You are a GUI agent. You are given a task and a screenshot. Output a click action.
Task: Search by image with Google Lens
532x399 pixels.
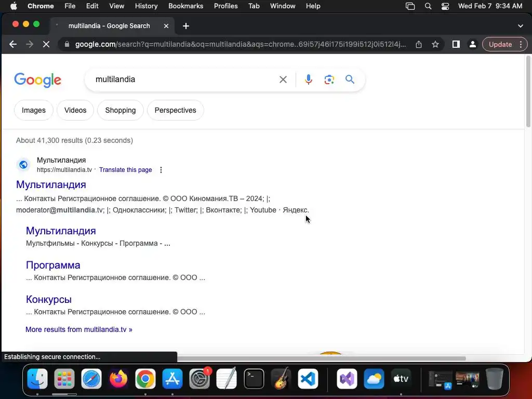329,79
